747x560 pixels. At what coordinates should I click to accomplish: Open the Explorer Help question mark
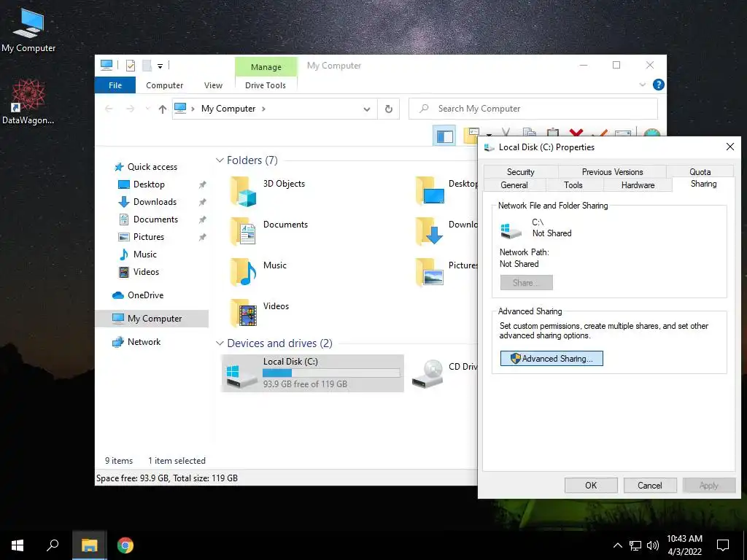coord(659,85)
